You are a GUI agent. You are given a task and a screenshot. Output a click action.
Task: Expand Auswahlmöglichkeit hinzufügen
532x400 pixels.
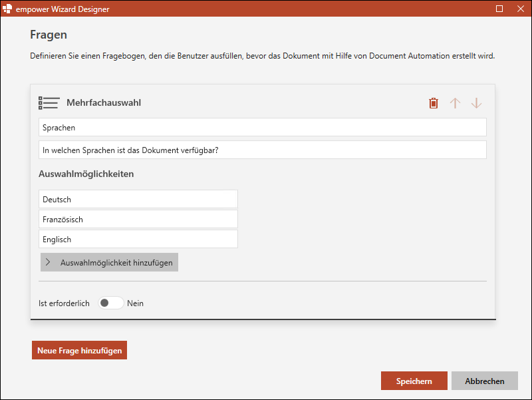coord(109,262)
